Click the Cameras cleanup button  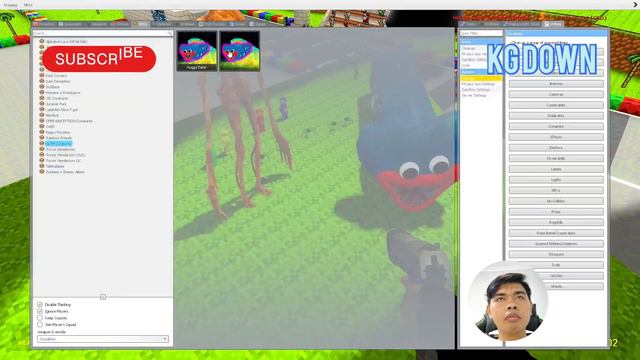tap(556, 94)
